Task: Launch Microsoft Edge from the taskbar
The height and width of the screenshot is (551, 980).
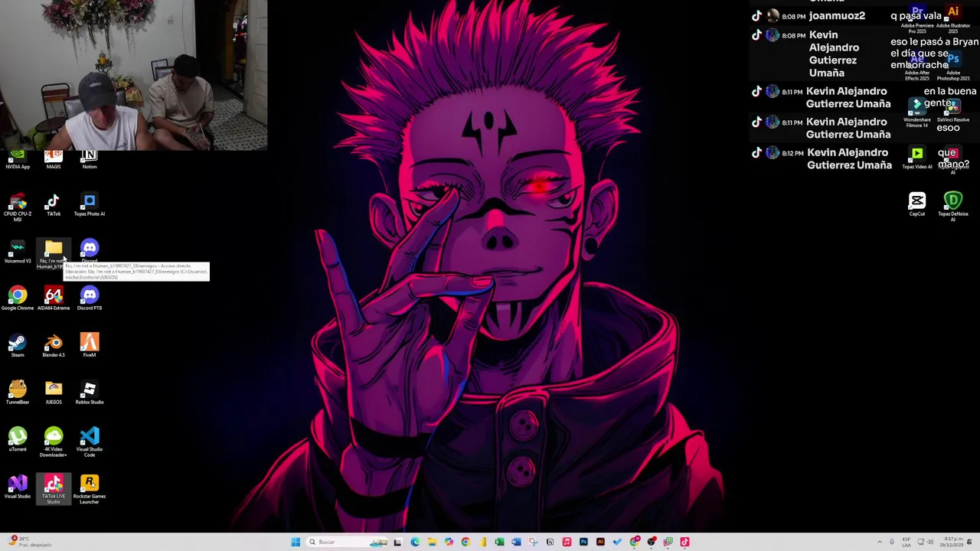Action: point(415,542)
